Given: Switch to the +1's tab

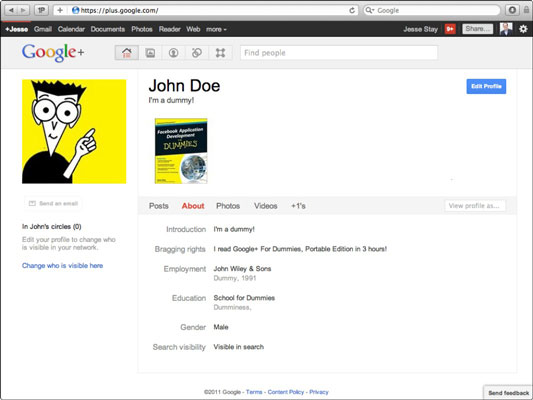Looking at the screenshot, I should (x=298, y=206).
